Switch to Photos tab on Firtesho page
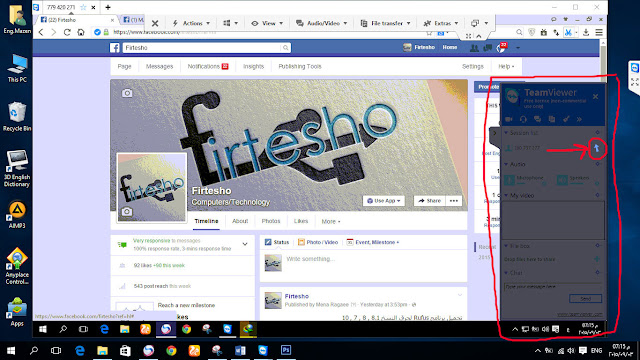The width and height of the screenshot is (640, 360). click(271, 221)
